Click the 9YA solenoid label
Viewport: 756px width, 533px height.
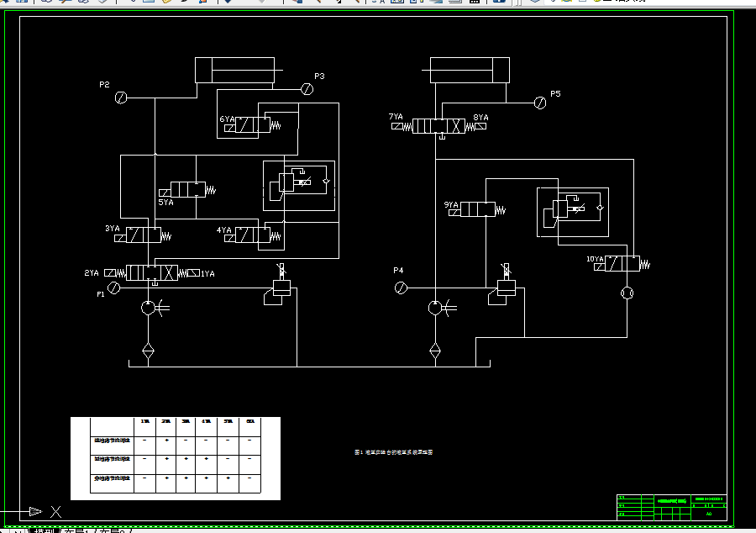tap(451, 204)
